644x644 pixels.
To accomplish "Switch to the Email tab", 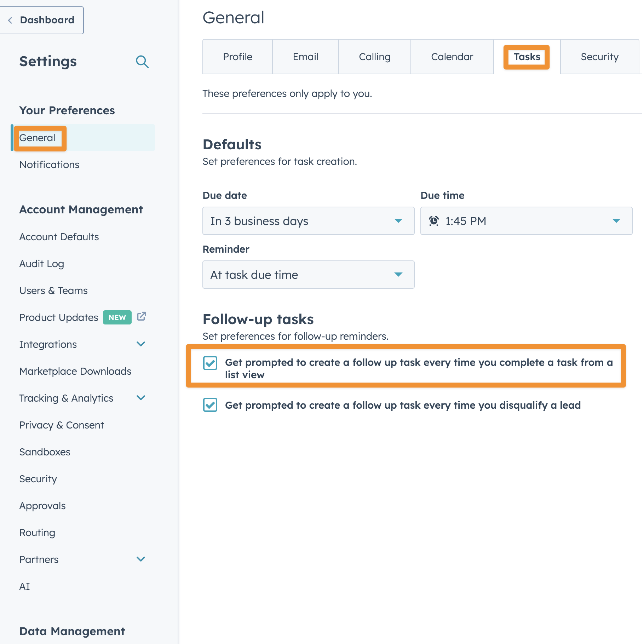I will (x=305, y=57).
